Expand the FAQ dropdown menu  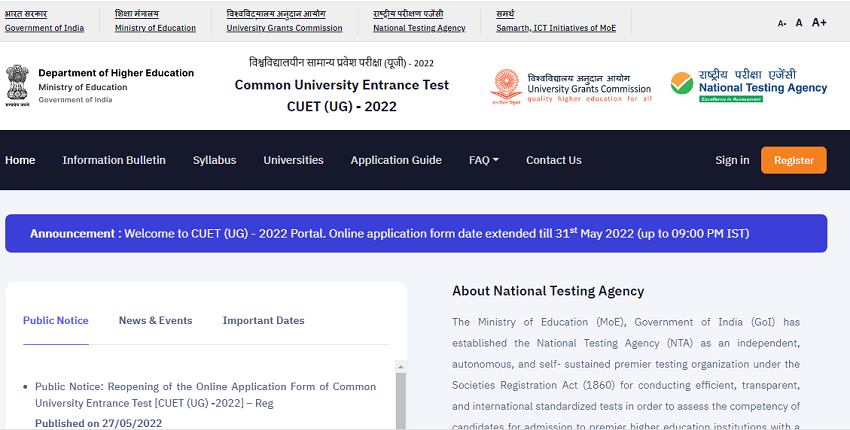click(x=484, y=160)
